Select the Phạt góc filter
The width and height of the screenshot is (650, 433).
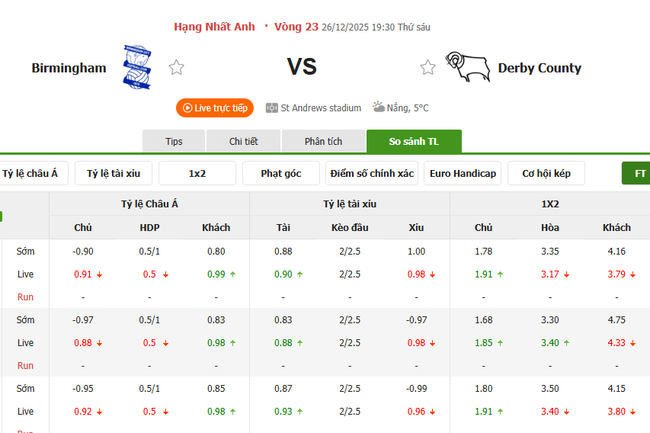tap(281, 173)
